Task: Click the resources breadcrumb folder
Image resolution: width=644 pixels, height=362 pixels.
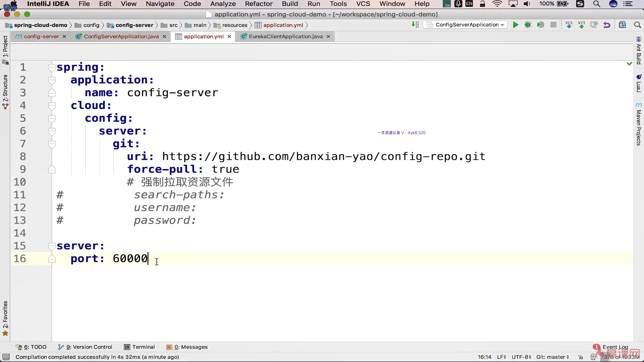Action: click(234, 25)
